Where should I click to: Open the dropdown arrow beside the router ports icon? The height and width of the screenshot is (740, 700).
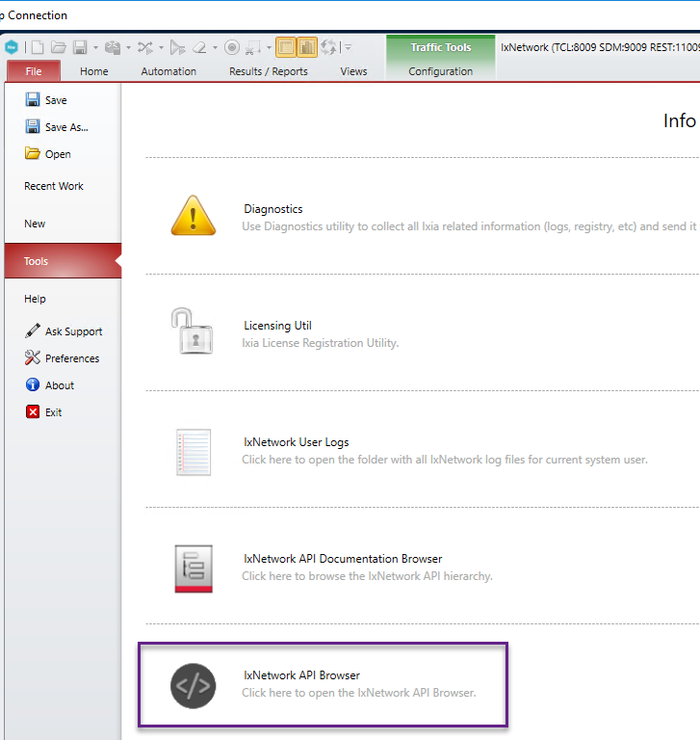128,47
